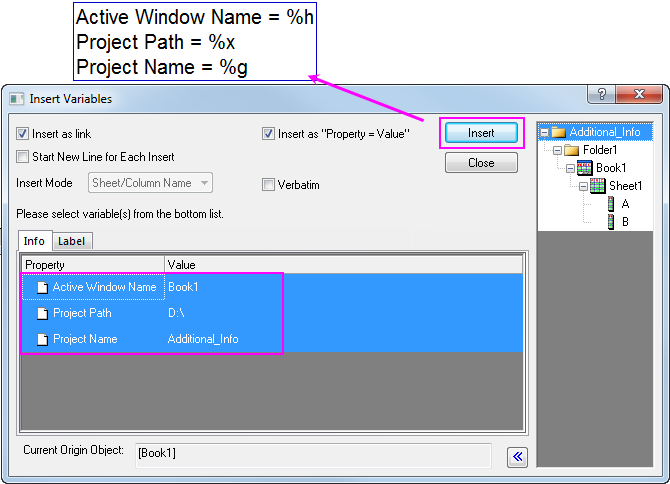Switch to the Info tab

click(35, 241)
